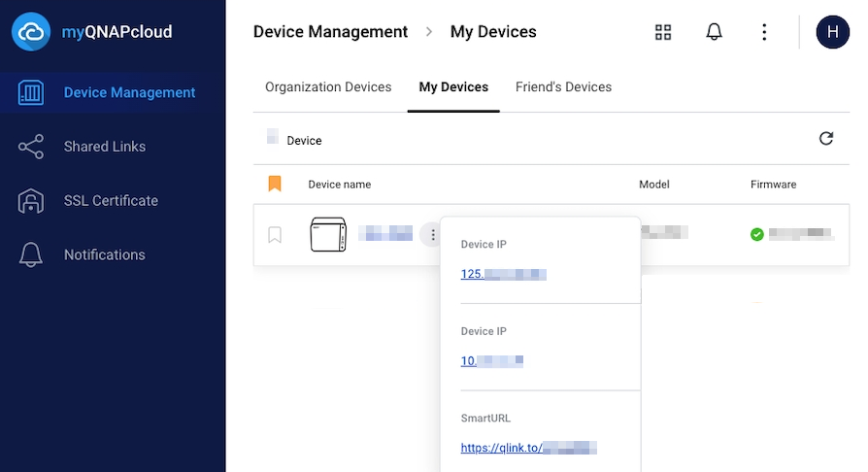Click the Device Management sidebar icon

pos(31,92)
